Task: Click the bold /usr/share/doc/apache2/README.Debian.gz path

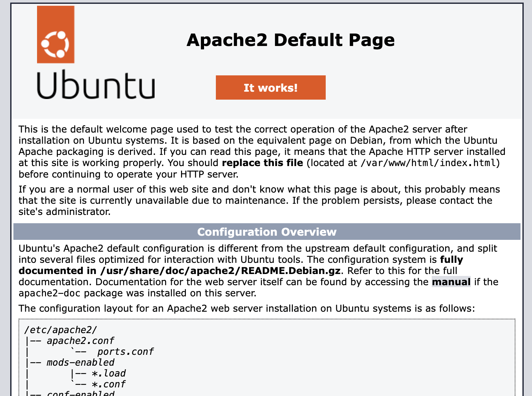Action: (220, 271)
